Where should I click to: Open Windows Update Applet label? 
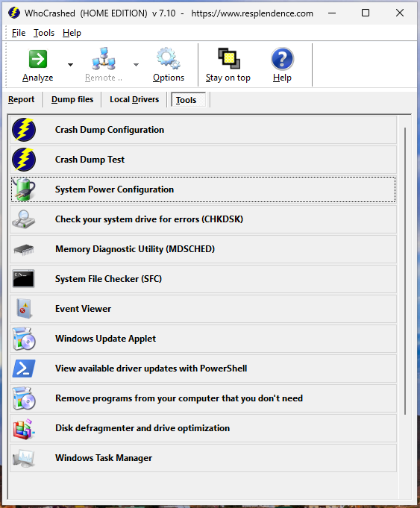[x=106, y=339]
